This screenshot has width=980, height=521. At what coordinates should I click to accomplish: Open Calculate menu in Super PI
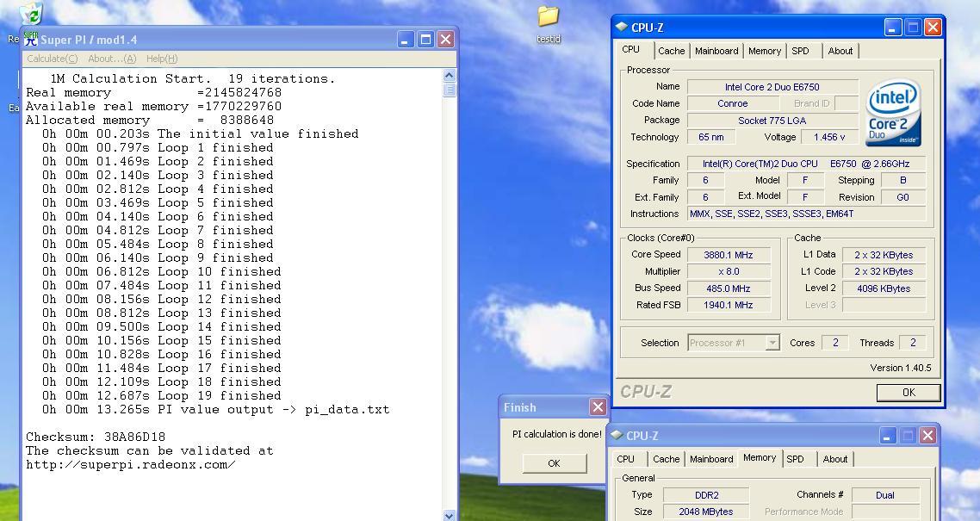click(53, 58)
